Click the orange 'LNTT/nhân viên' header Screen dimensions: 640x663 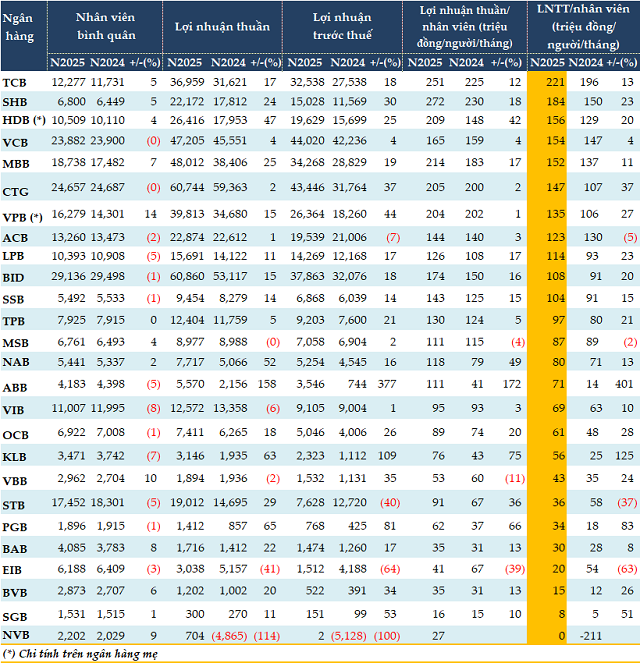pyautogui.click(x=583, y=27)
